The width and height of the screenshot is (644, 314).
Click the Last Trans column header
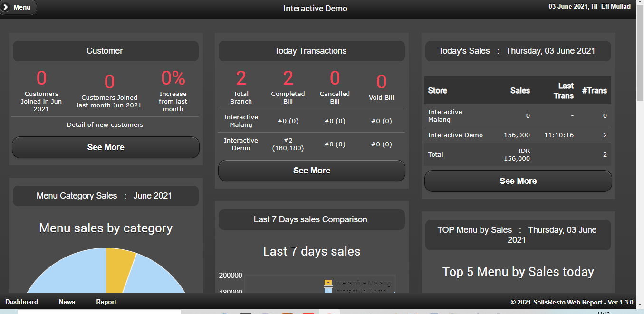click(564, 91)
